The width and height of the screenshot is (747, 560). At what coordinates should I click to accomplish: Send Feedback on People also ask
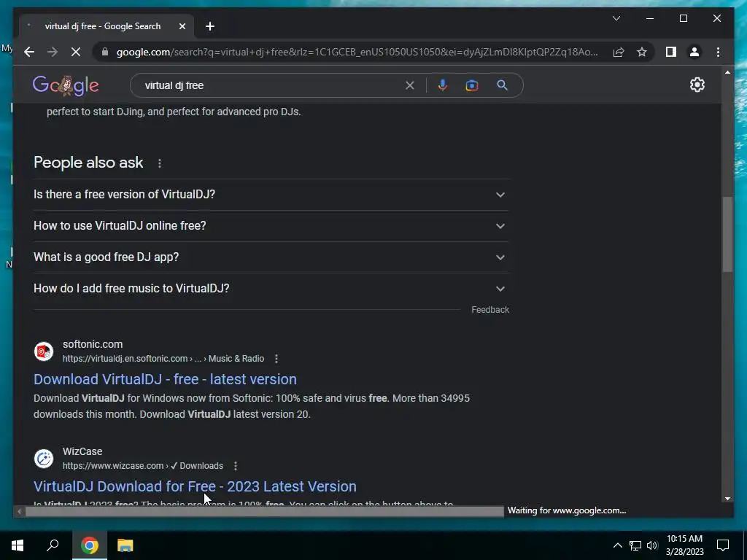(490, 309)
